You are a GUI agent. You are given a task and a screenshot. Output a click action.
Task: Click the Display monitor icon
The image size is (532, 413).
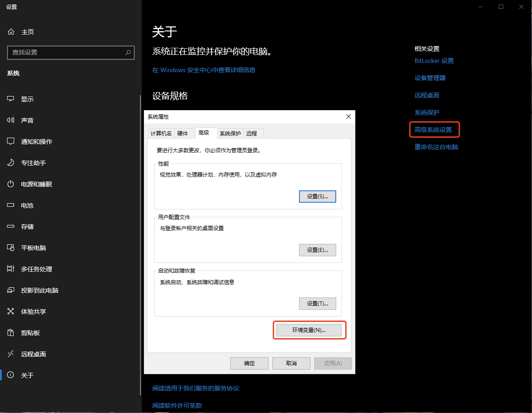click(x=11, y=99)
